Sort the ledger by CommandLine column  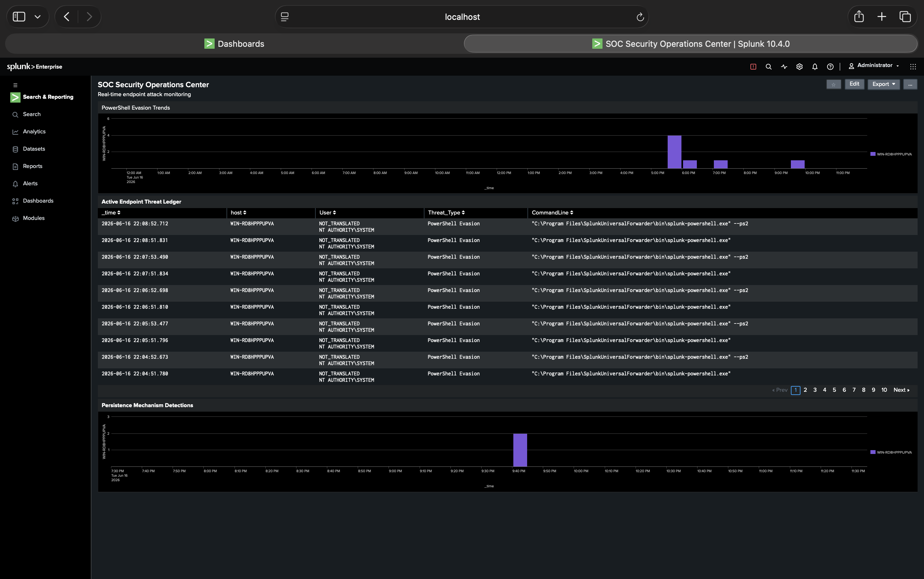(553, 213)
